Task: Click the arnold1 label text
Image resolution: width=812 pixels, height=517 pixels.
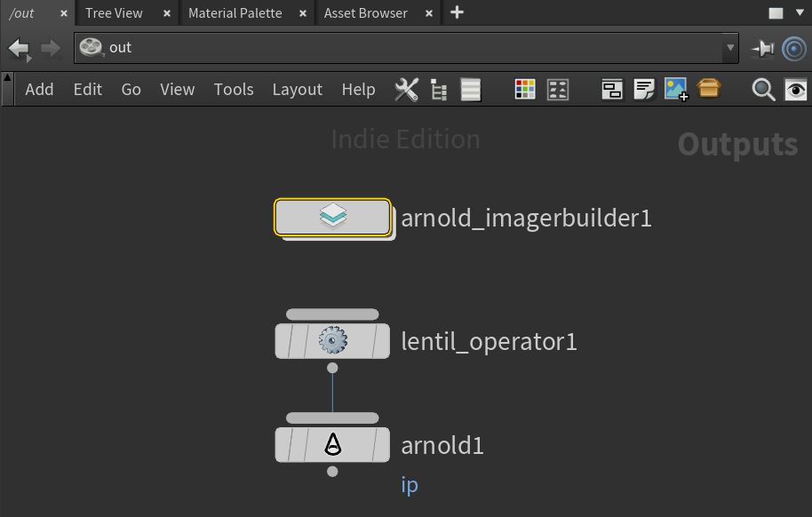Action: pos(442,446)
